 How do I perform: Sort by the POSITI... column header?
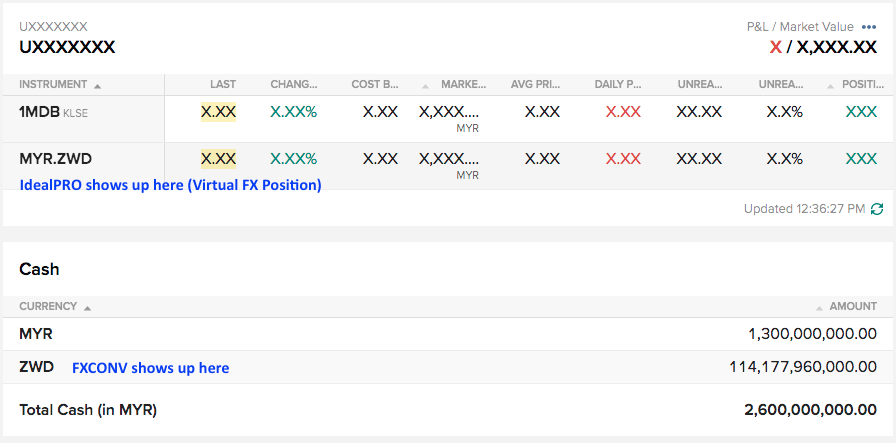(x=862, y=85)
